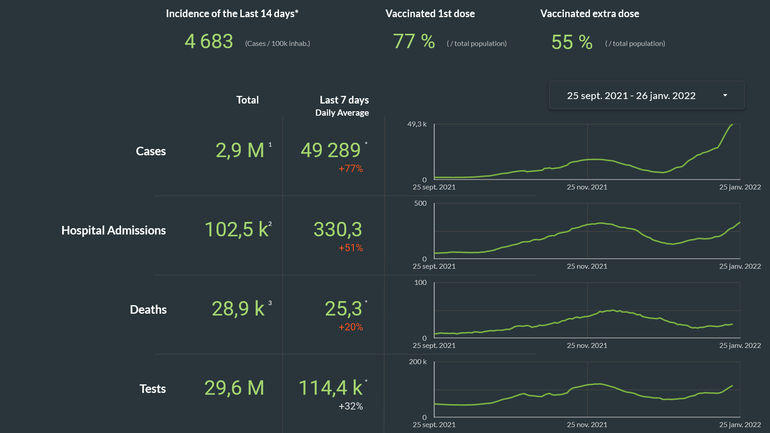The height and width of the screenshot is (433, 770).
Task: Click the 4 683 incidence value
Action: pyautogui.click(x=209, y=42)
